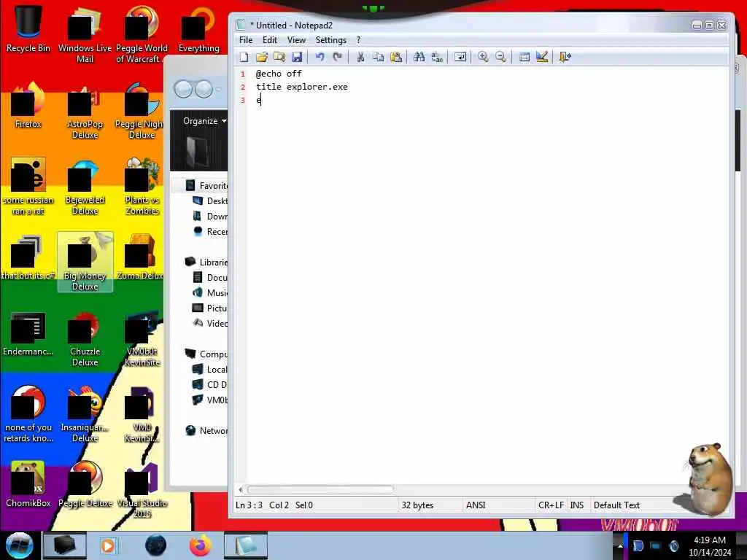
Task: Open the syntax scheme selection icon
Action: pos(524,57)
